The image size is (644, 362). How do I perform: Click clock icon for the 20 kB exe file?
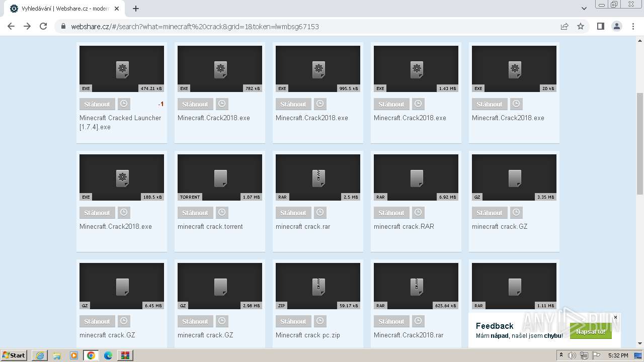pyautogui.click(x=516, y=104)
